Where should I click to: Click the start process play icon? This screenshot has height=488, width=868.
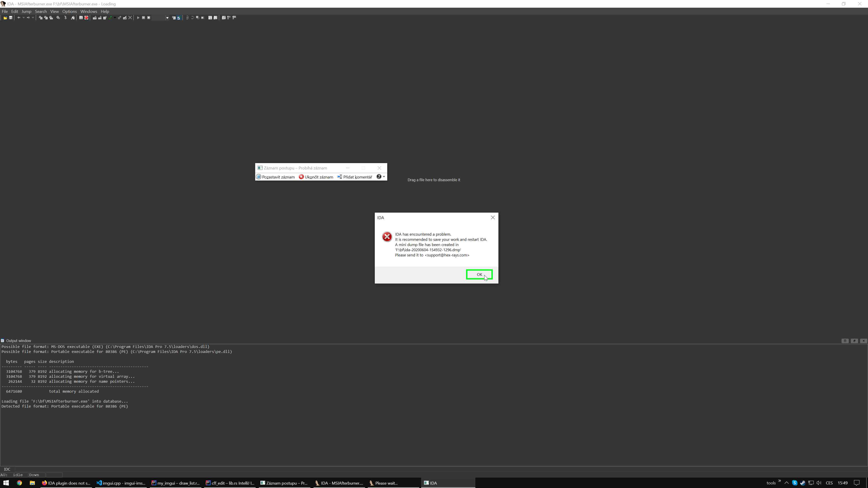pyautogui.click(x=138, y=18)
